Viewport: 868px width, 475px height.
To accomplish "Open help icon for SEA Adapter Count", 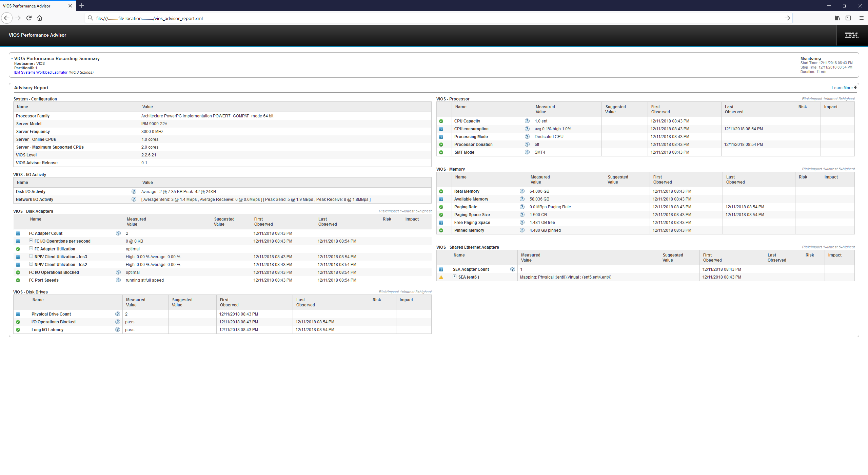I will [512, 269].
